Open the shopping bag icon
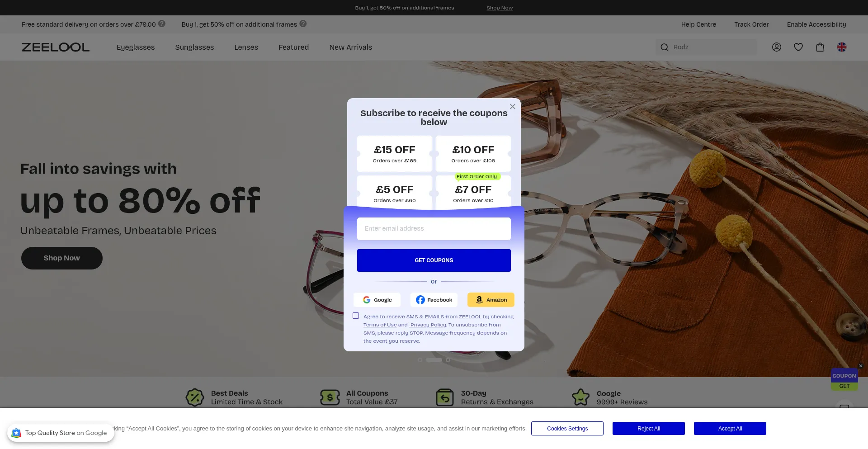This screenshot has height=449, width=868. (820, 47)
